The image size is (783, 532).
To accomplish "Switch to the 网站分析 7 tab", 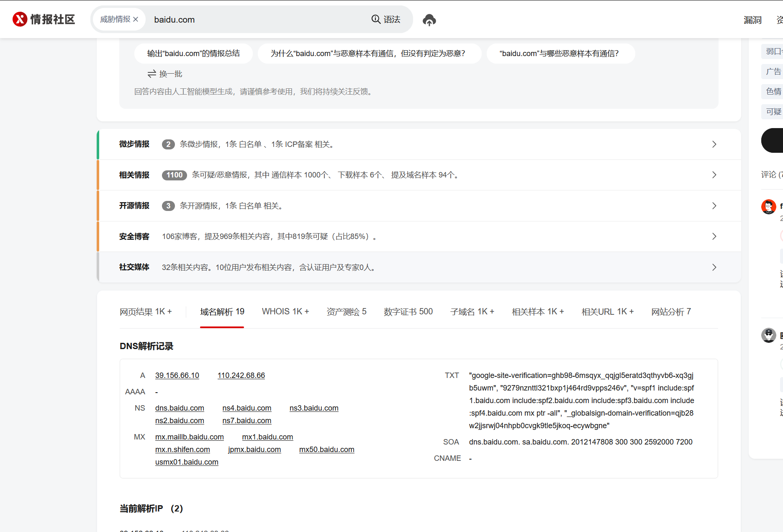I will (x=671, y=312).
